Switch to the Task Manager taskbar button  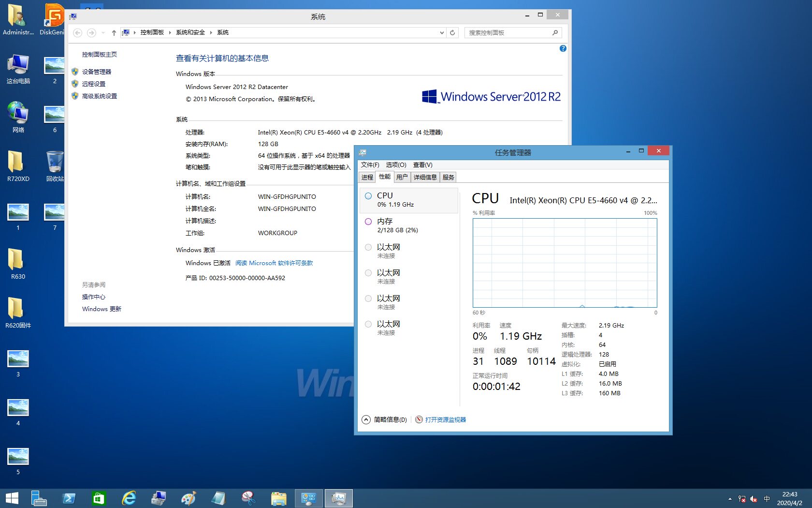pos(338,498)
